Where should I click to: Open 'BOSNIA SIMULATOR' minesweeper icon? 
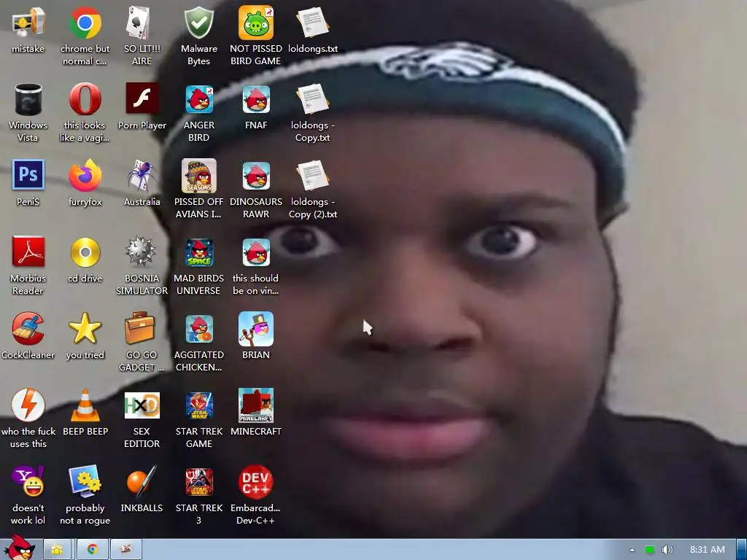pyautogui.click(x=142, y=252)
